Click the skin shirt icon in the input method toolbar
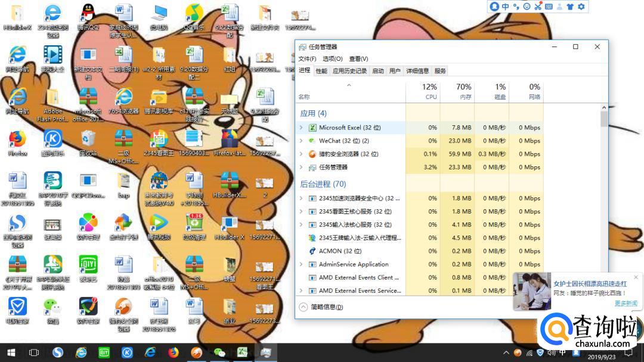Screen dimensions: 644x362 tap(570, 7)
